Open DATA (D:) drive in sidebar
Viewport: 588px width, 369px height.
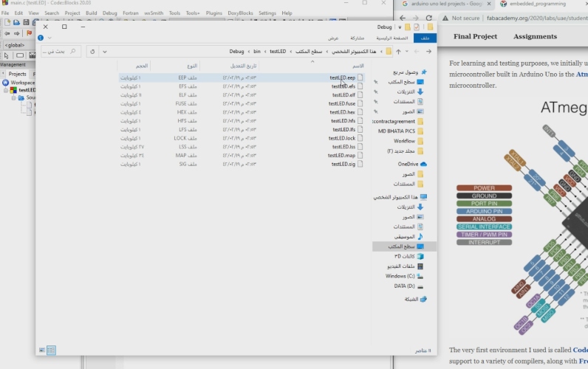click(408, 286)
